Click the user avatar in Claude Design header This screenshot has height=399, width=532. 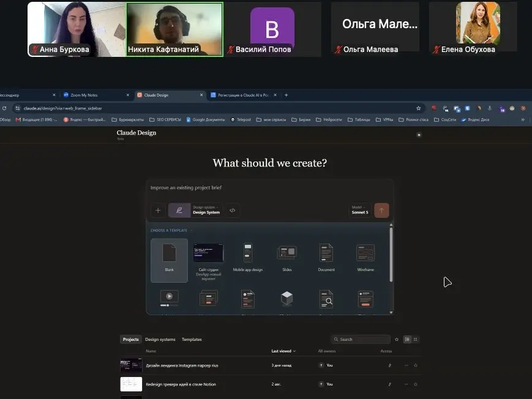(x=419, y=135)
